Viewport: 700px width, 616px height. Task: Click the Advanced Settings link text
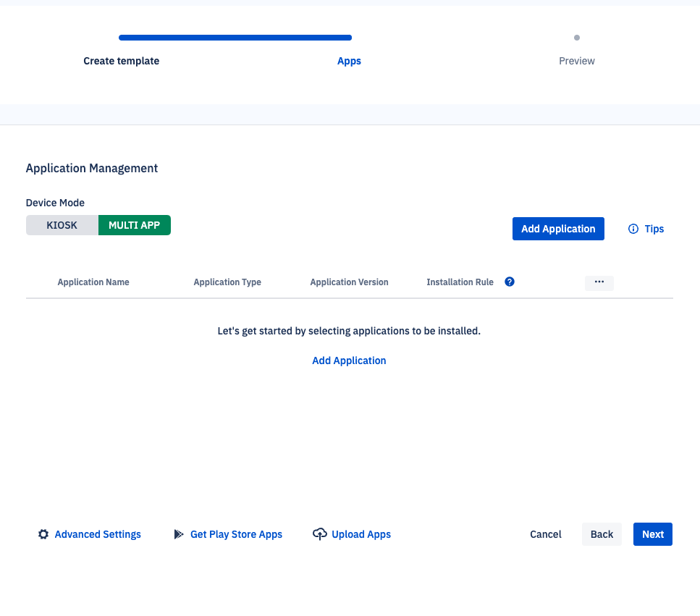(98, 534)
